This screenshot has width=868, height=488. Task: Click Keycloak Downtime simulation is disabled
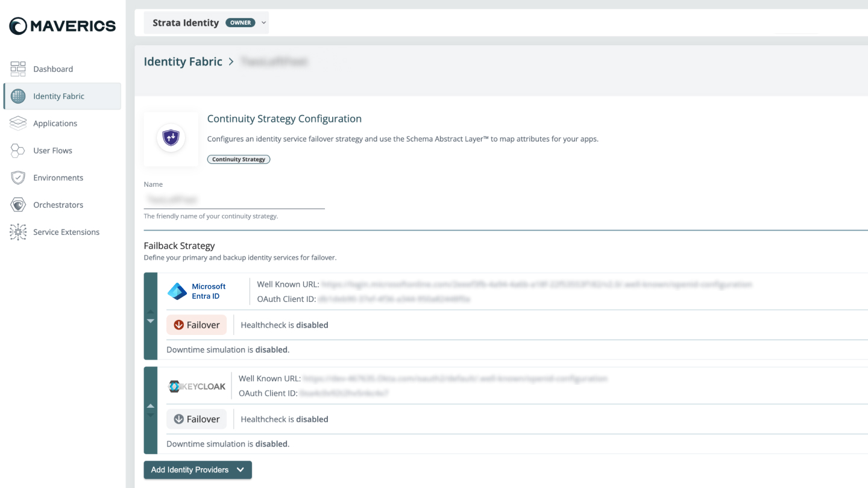pos(228,443)
